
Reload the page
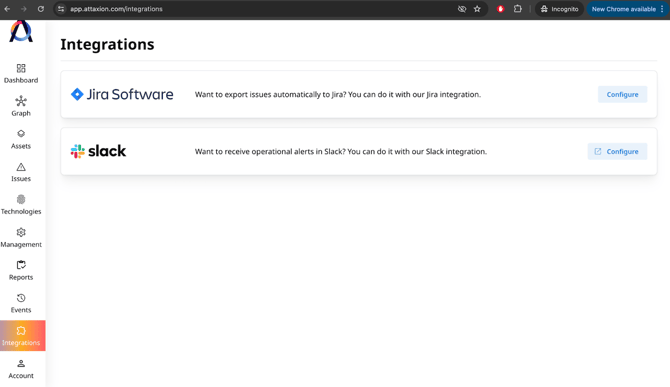[x=41, y=9]
